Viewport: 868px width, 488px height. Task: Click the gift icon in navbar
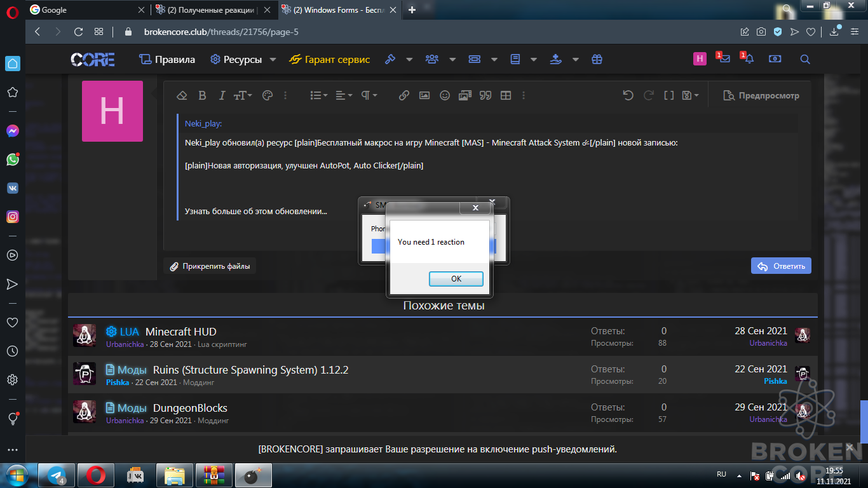click(x=597, y=59)
